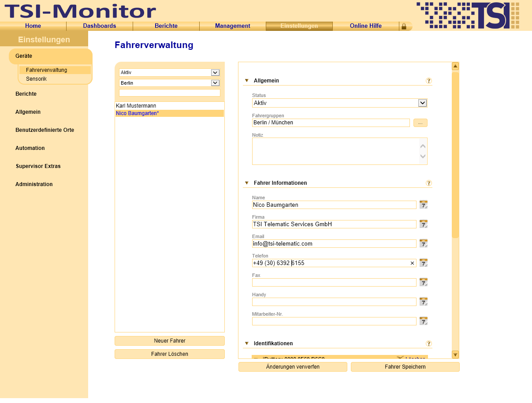Click calendar icon next to Firma field
Image resolution: width=532 pixels, height=403 pixels.
tap(423, 224)
